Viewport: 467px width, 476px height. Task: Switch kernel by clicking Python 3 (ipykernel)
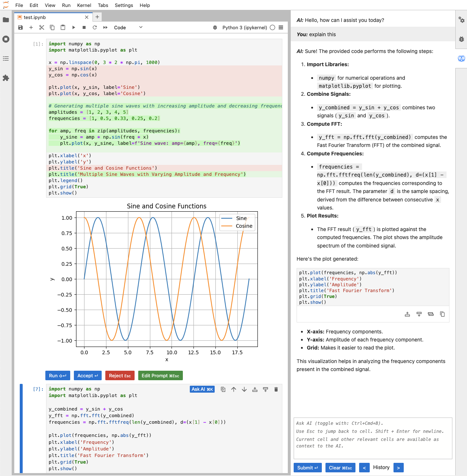coord(244,27)
